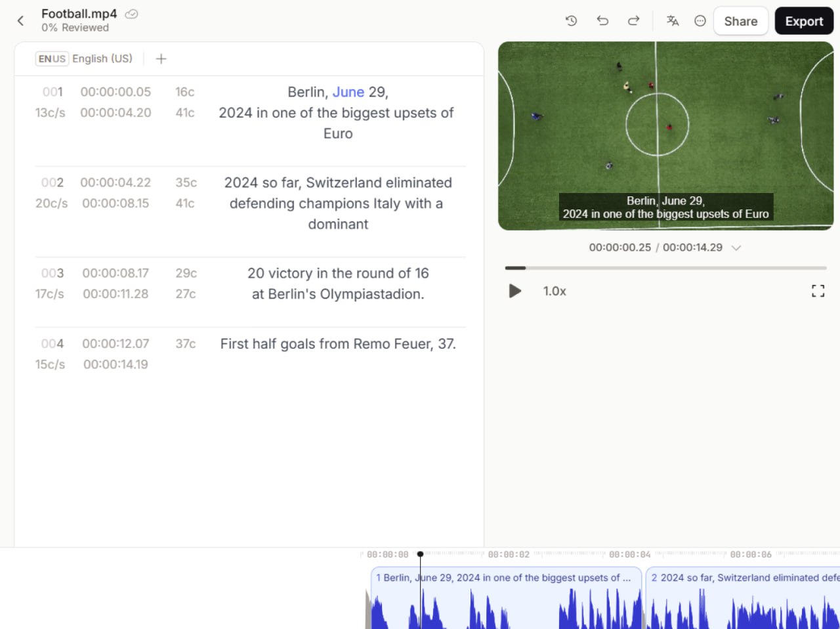Open the version history icon
Screen dimensions: 840x629
click(x=571, y=20)
